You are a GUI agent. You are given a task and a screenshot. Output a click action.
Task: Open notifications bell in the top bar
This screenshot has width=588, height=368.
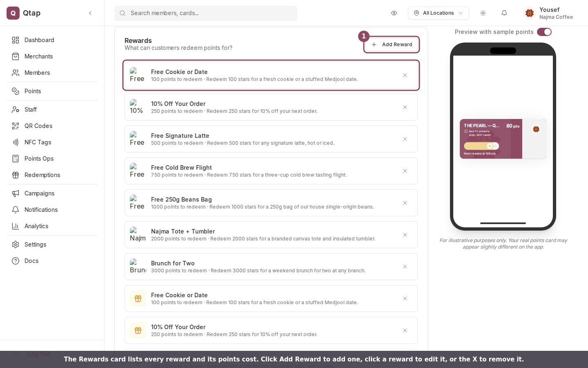tap(504, 13)
